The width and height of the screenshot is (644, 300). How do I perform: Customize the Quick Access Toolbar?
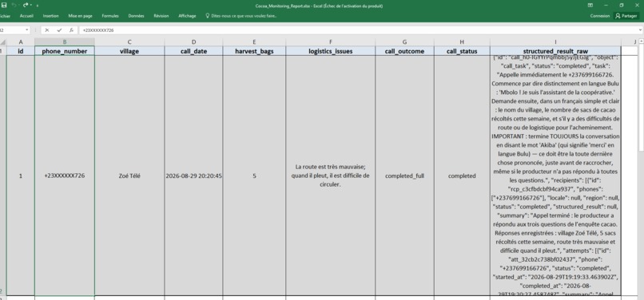point(38,6)
